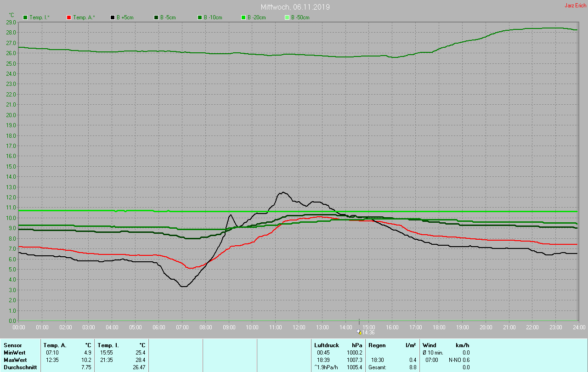This screenshot has width=588, height=372.
Task: Click the Regen column header
Action: (377, 345)
